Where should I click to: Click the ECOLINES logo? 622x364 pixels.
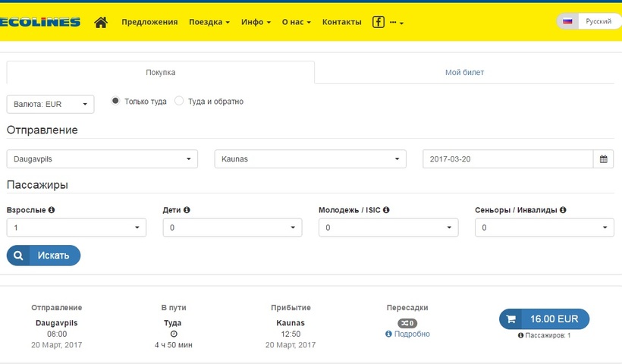(x=40, y=22)
